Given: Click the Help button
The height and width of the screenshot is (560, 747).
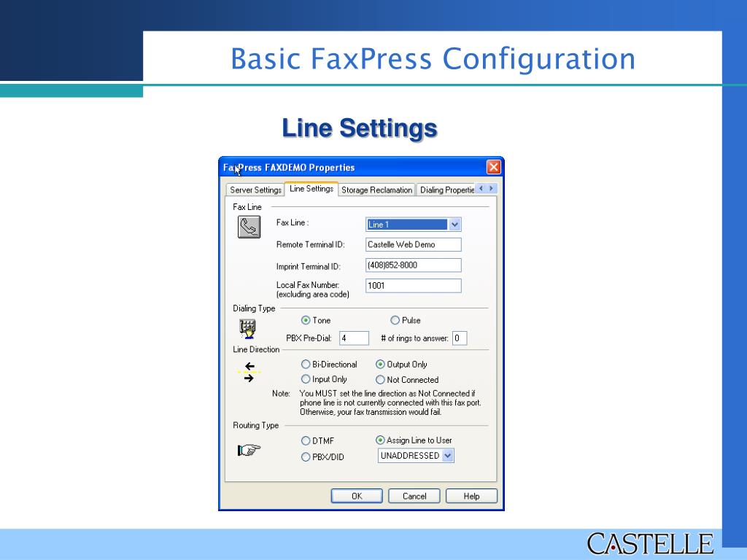Looking at the screenshot, I should tap(472, 496).
